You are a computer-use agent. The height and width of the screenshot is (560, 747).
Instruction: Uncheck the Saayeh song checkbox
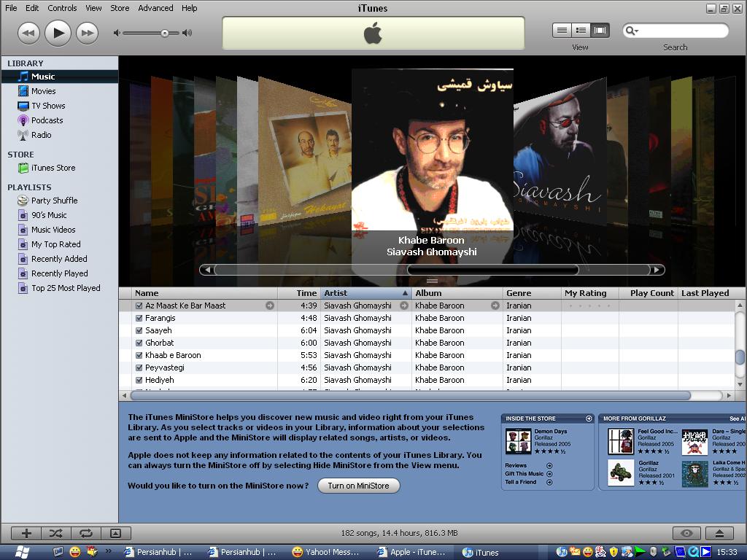139,330
